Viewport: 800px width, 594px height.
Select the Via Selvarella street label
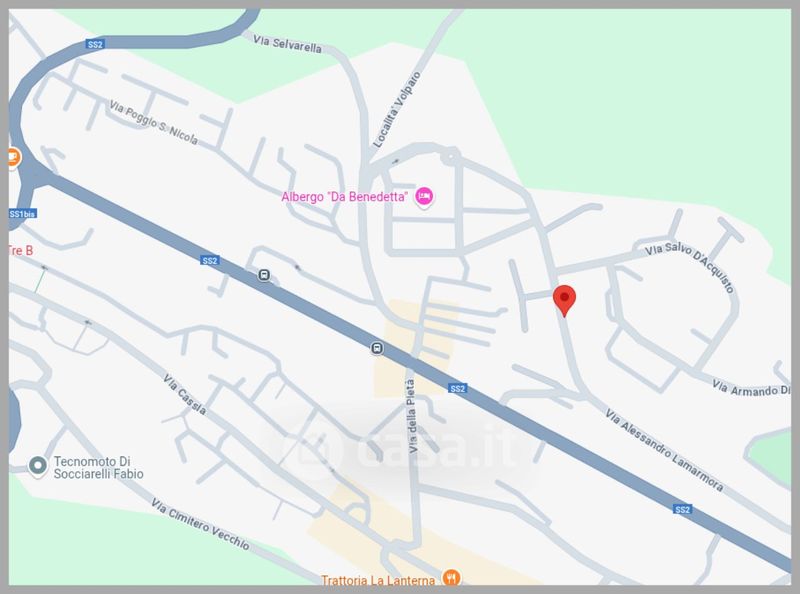pos(288,44)
